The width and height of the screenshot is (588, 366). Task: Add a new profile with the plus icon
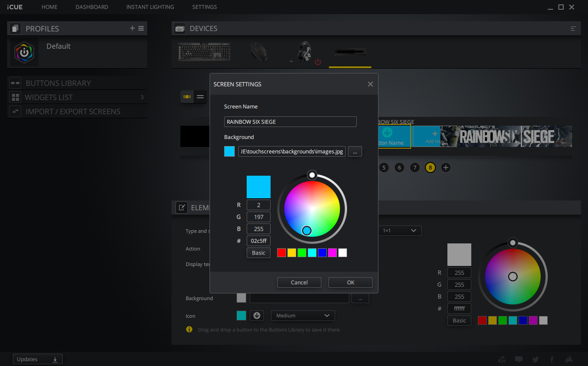coord(132,28)
